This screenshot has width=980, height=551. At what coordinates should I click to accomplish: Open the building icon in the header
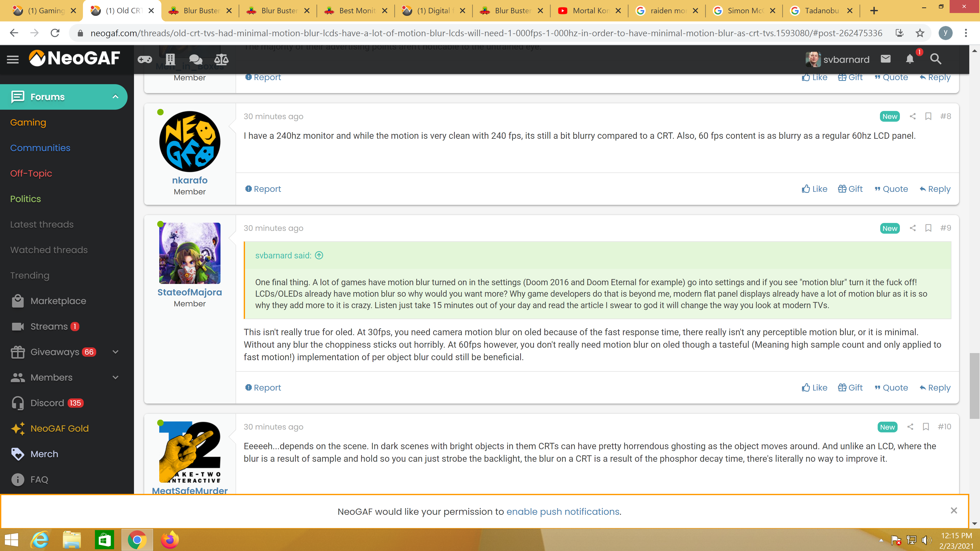click(x=170, y=59)
